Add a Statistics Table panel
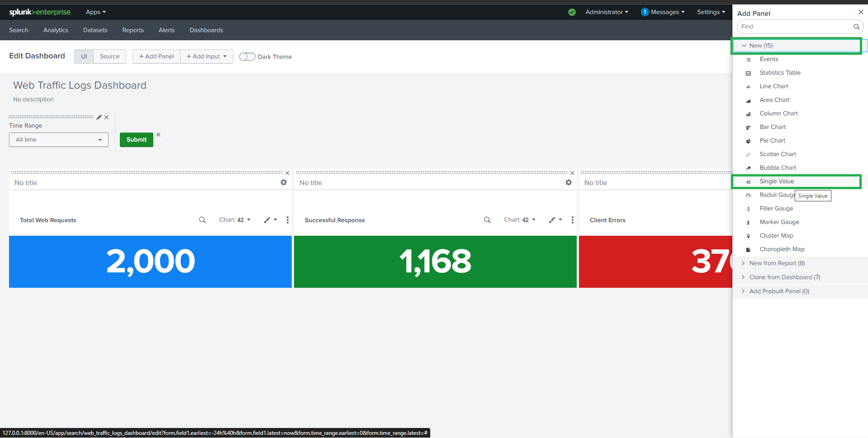Screen dimensions: 868x438 tap(780, 73)
